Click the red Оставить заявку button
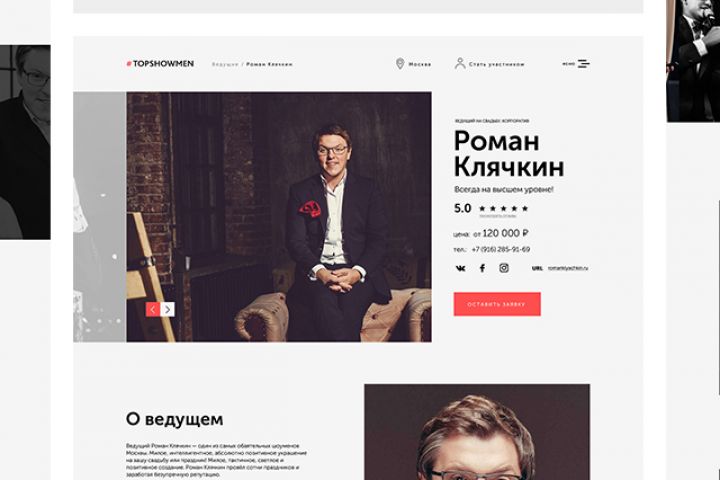The height and width of the screenshot is (480, 720). [497, 304]
